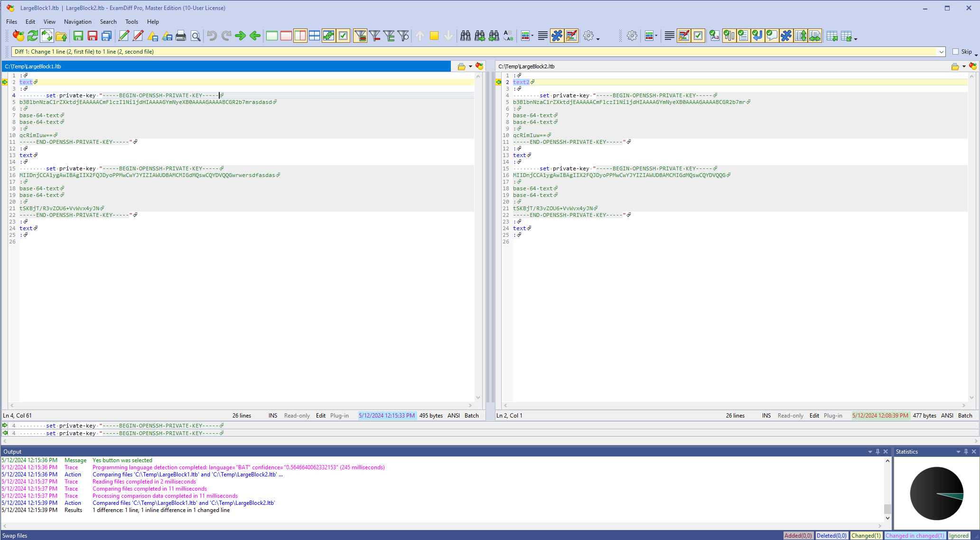Click the left pane C:\Temp\LargeBlock1.ltb path field

coord(226,66)
